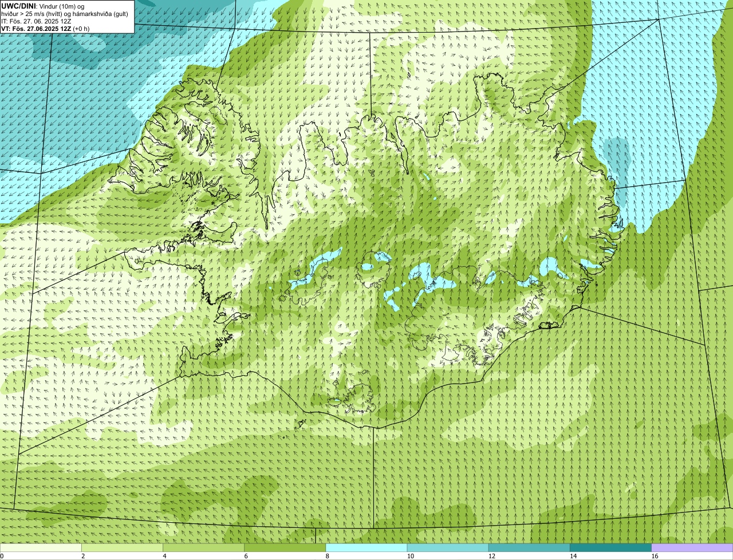The width and height of the screenshot is (733, 560).
Task: Click the 'UWC/DINI' title text
Action: pos(18,6)
